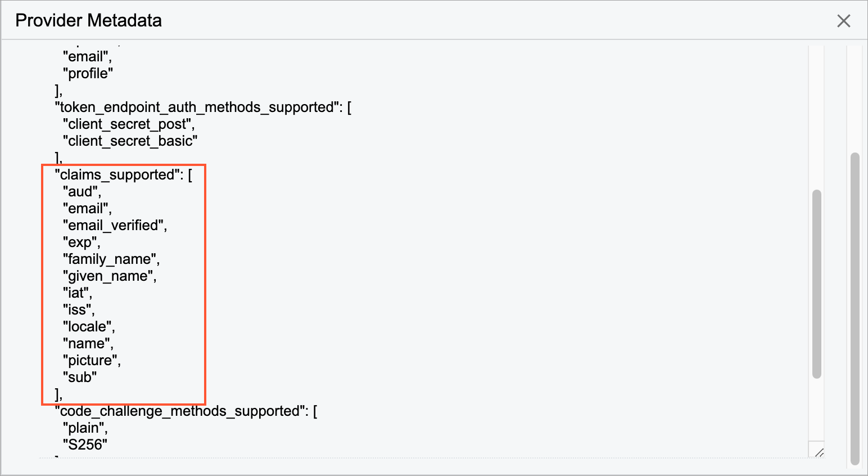Place cursor on "client_secret_post" value
This screenshot has height=476, width=868.
[x=128, y=124]
